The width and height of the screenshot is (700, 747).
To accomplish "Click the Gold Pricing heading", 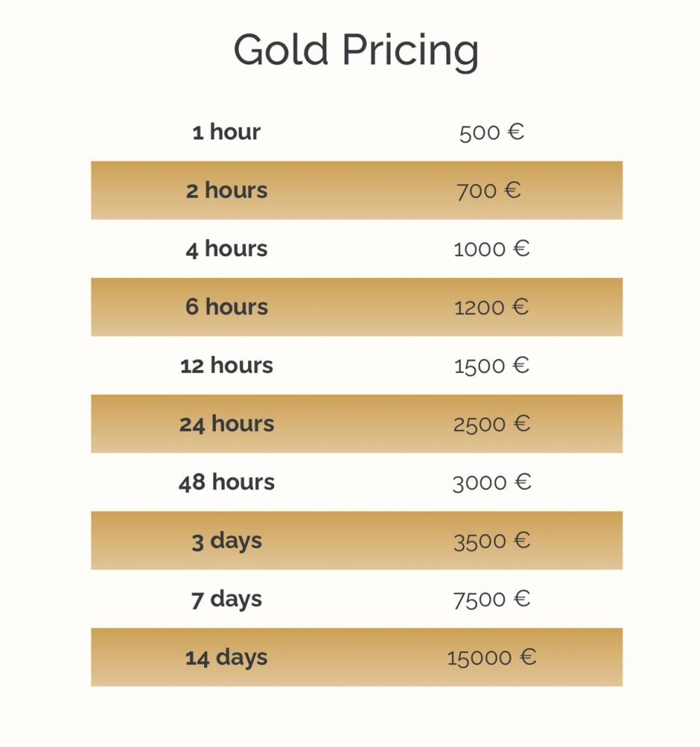I will (356, 50).
